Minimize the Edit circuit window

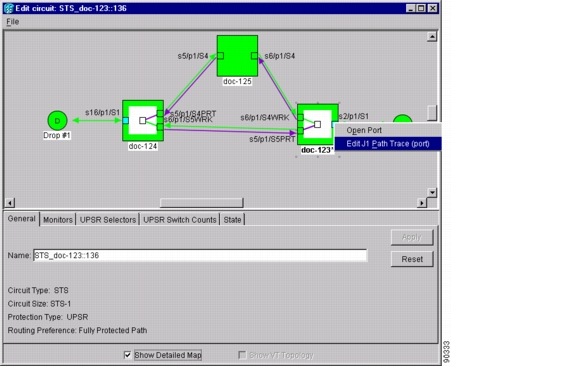point(411,8)
